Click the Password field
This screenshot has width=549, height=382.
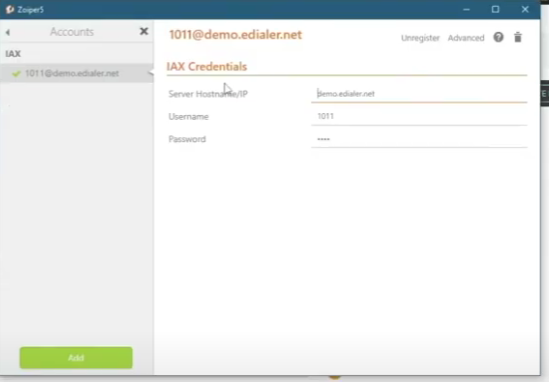point(419,139)
